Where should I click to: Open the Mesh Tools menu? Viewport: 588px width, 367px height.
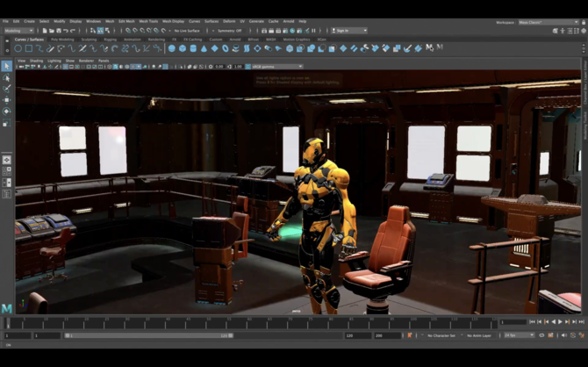click(x=148, y=21)
